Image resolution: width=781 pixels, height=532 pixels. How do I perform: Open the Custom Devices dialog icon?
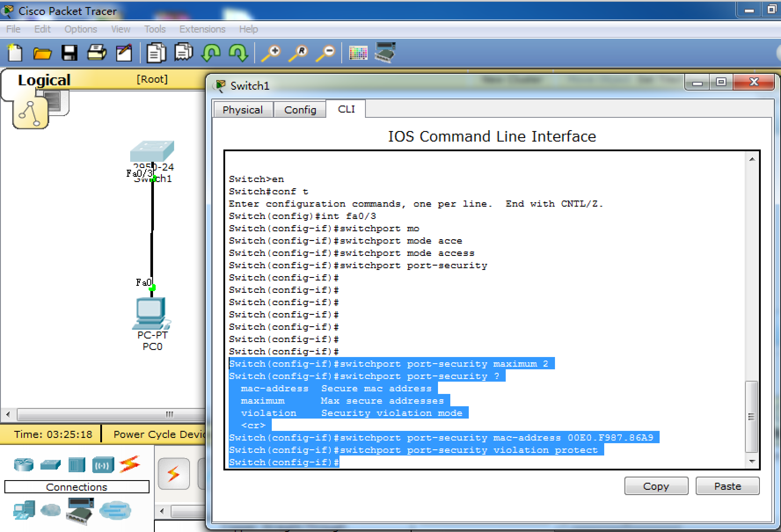coord(385,52)
